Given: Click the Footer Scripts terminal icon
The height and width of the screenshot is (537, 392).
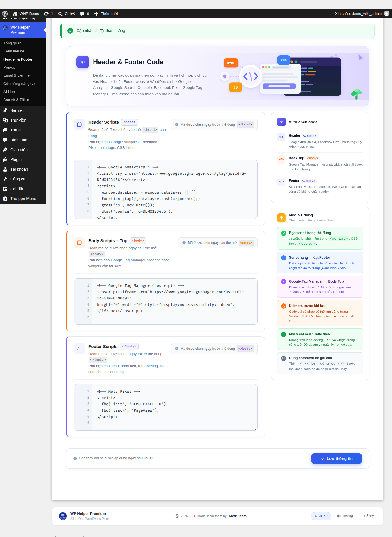Looking at the screenshot, I should click(79, 349).
